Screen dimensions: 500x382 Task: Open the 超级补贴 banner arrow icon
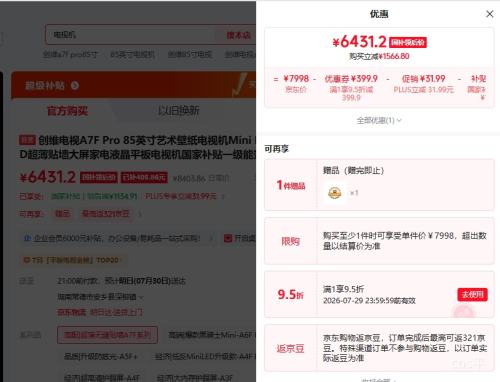(75, 86)
